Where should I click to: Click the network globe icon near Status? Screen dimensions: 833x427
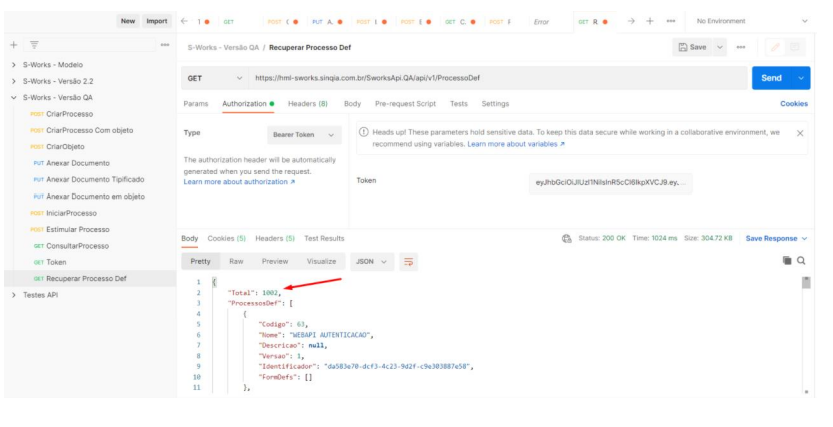[566, 238]
